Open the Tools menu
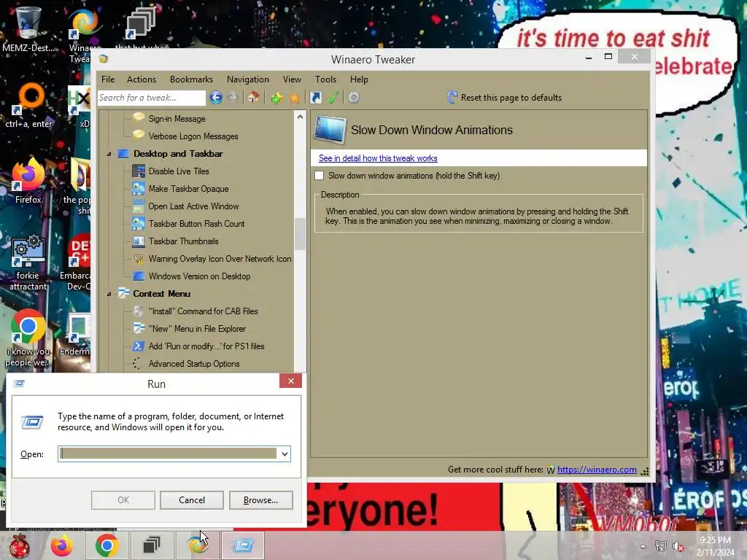Viewport: 747px width, 560px height. [325, 79]
